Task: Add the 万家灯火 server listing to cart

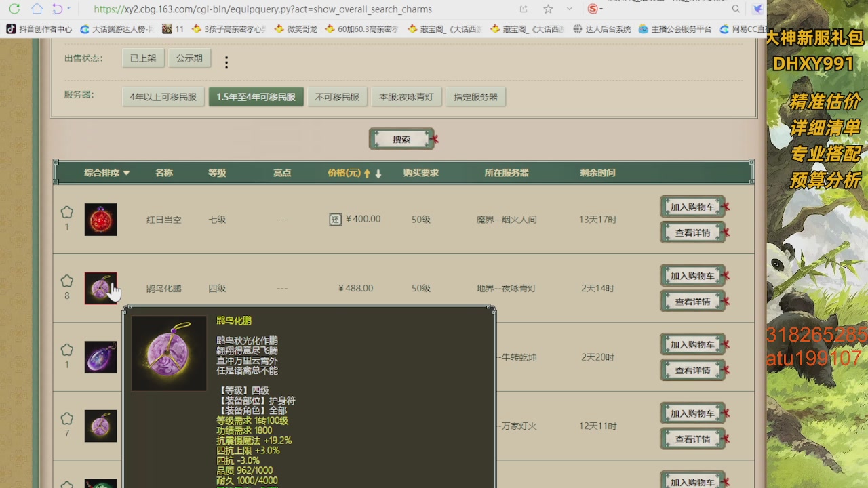Action: click(692, 413)
